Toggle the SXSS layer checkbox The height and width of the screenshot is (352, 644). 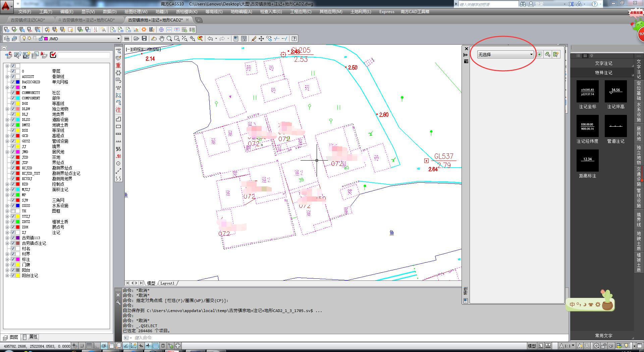pyautogui.click(x=13, y=206)
